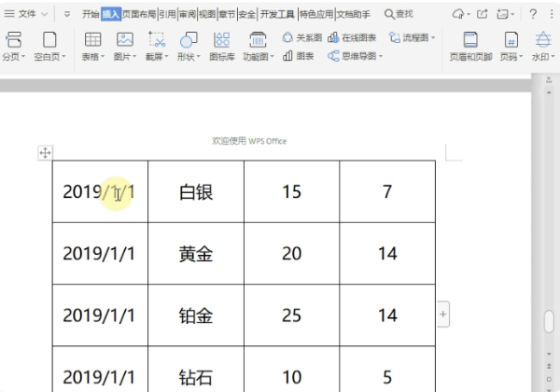The width and height of the screenshot is (560, 392).
Task: Insert a blank page with 空白页
Action: coord(49,39)
